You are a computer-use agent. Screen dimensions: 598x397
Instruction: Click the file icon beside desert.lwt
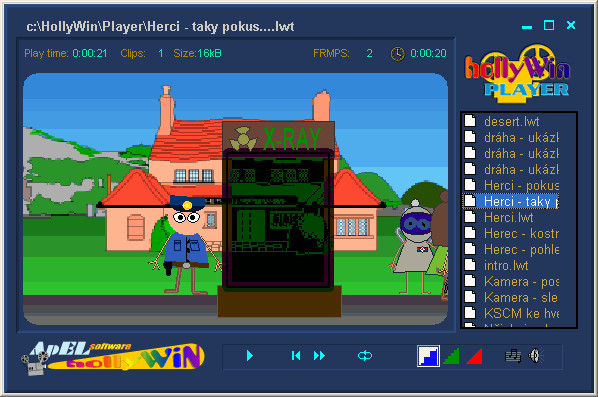pos(470,121)
